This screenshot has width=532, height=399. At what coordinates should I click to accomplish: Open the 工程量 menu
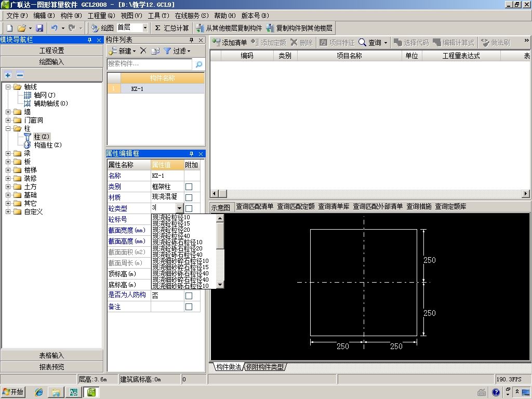pos(101,16)
